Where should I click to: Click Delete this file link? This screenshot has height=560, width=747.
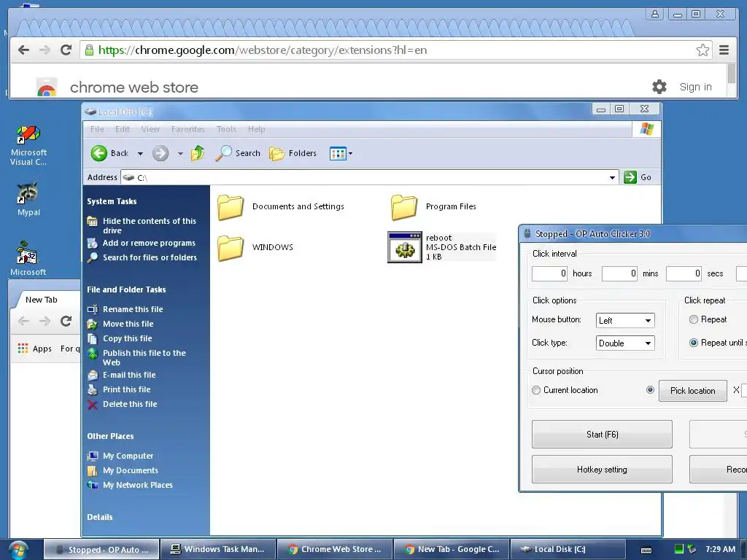click(130, 404)
